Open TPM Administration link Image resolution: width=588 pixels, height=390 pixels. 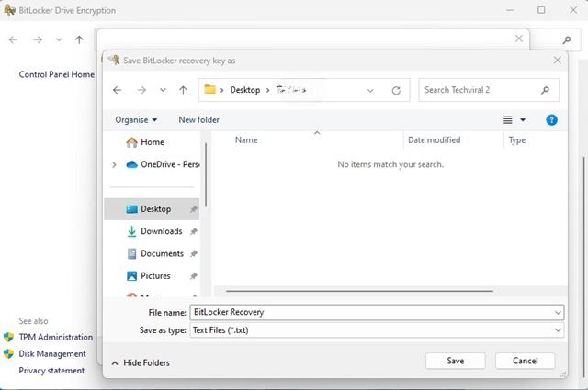(x=56, y=337)
